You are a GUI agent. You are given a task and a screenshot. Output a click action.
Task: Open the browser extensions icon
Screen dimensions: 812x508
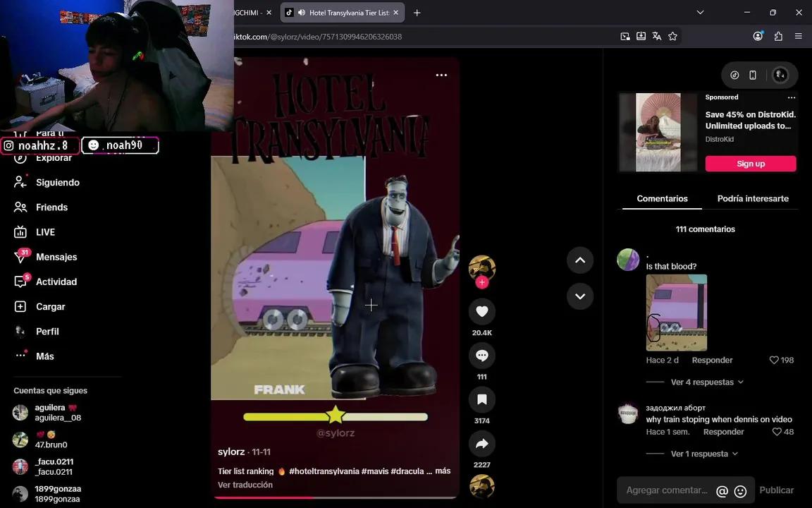(x=778, y=36)
